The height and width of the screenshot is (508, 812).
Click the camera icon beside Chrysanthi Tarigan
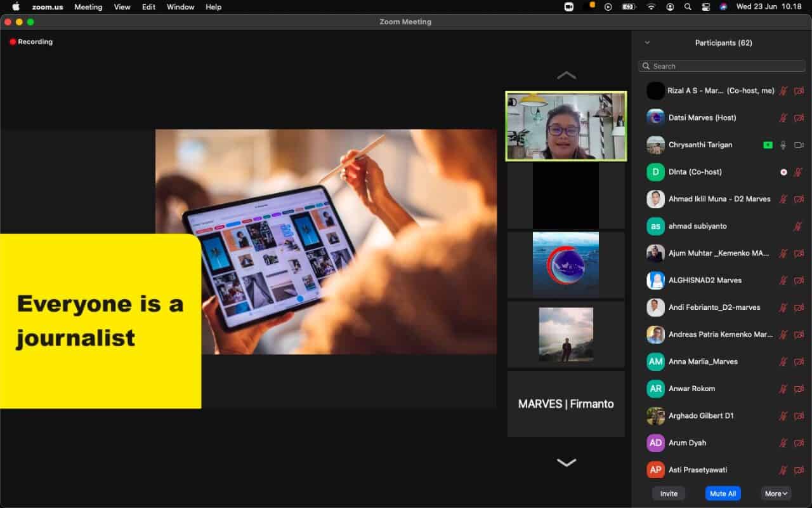point(799,145)
